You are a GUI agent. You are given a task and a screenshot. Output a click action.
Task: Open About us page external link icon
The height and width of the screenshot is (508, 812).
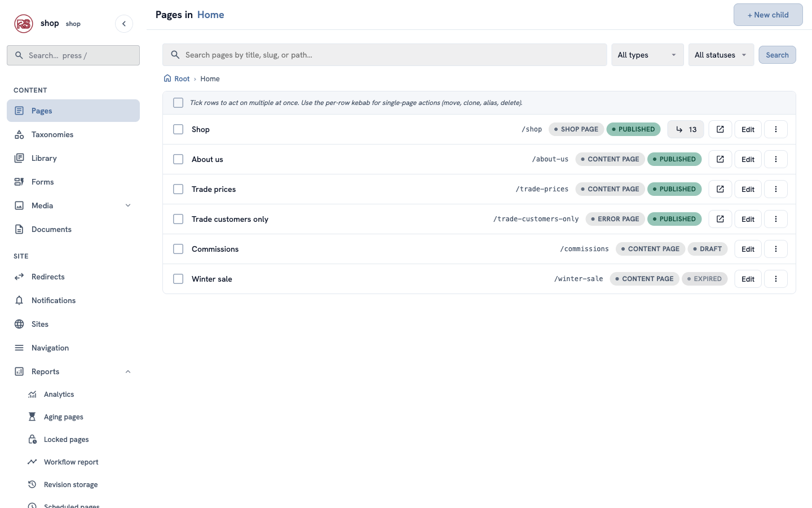tap(720, 159)
